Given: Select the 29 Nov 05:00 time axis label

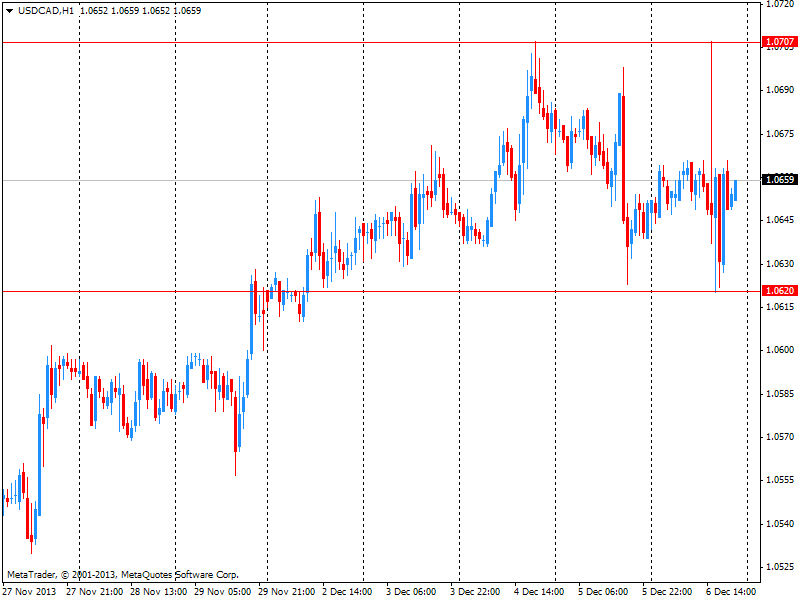Looking at the screenshot, I should [222, 592].
